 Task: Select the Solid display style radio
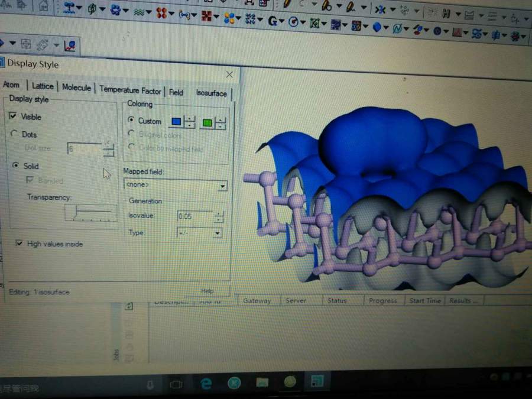(x=15, y=166)
